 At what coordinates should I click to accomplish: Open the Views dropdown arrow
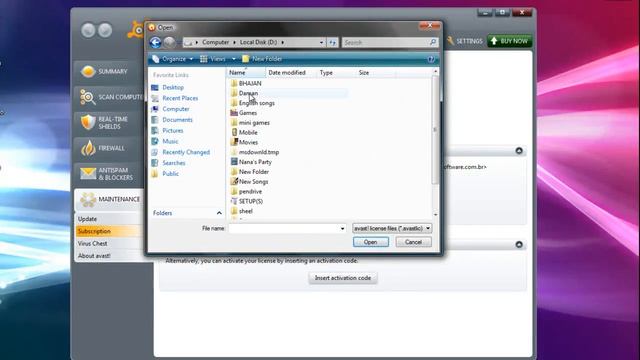click(234, 59)
